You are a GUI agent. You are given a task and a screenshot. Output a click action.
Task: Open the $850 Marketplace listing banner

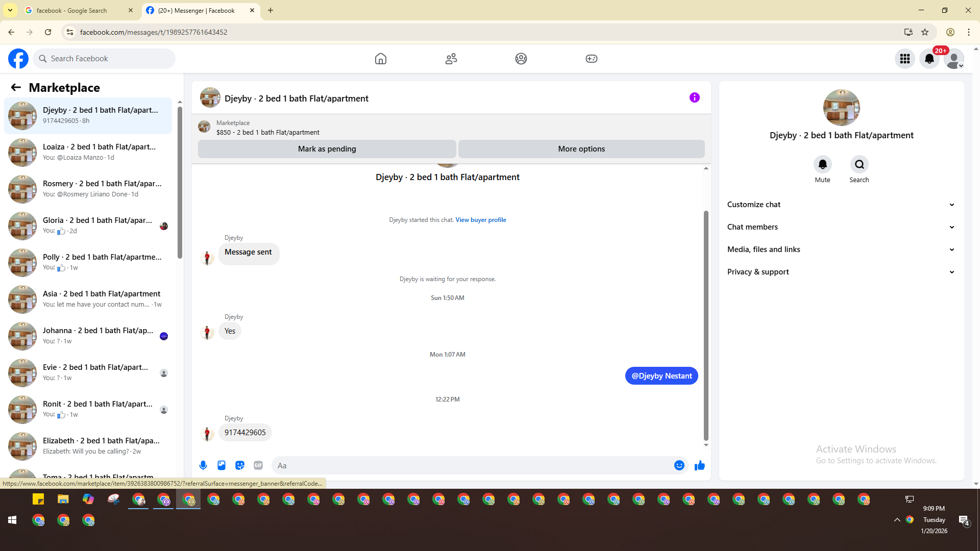pos(451,128)
